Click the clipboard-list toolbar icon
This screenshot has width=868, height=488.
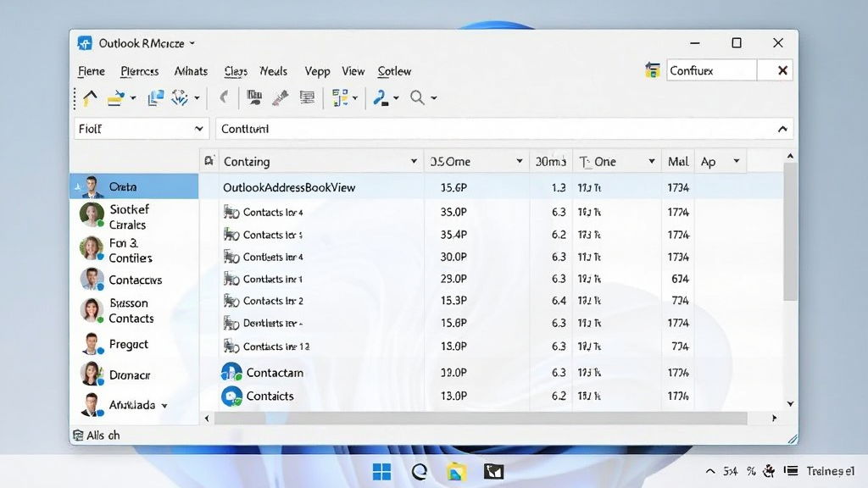tap(254, 98)
